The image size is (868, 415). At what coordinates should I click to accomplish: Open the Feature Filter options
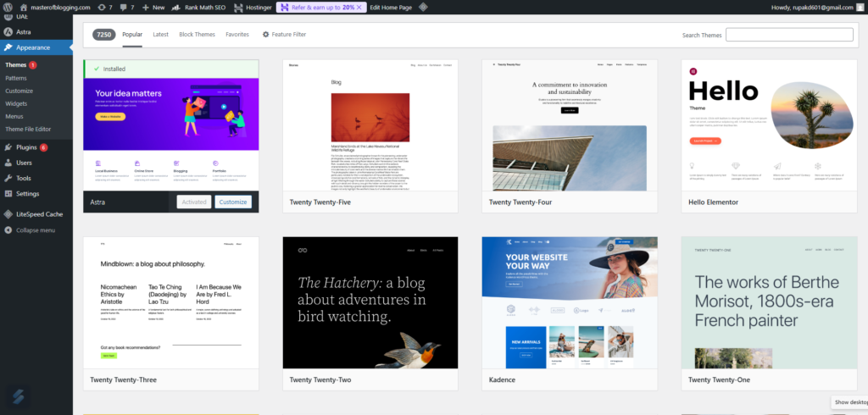[x=284, y=35]
